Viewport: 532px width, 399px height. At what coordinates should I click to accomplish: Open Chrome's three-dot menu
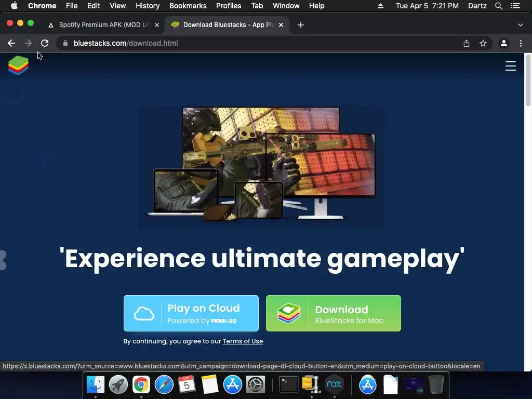coord(521,43)
